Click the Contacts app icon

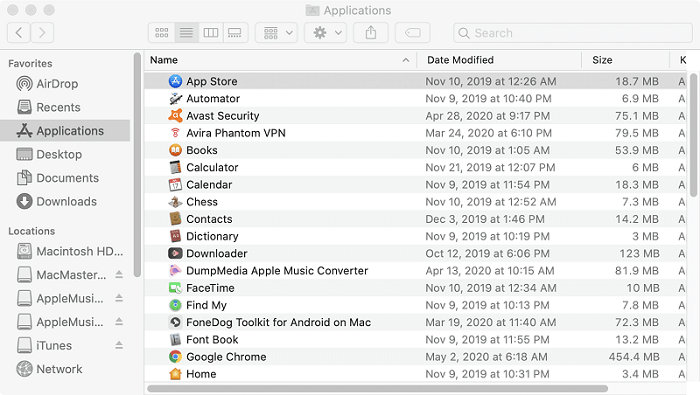[175, 219]
